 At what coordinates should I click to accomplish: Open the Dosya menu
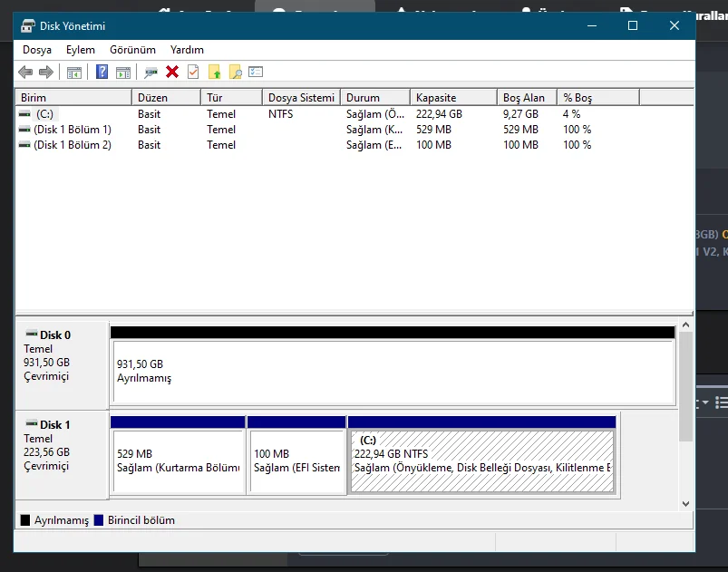(37, 50)
